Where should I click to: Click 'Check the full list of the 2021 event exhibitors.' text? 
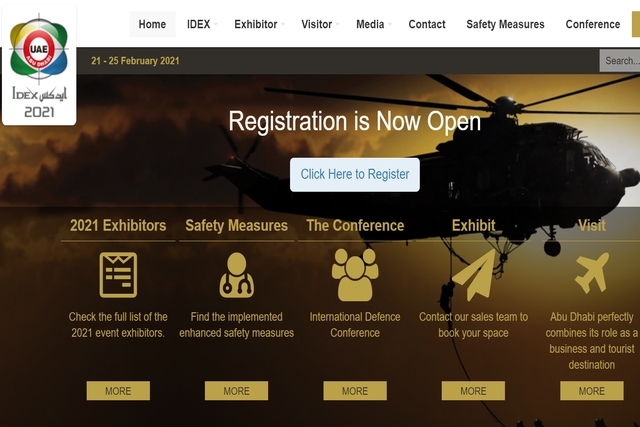pos(118,325)
